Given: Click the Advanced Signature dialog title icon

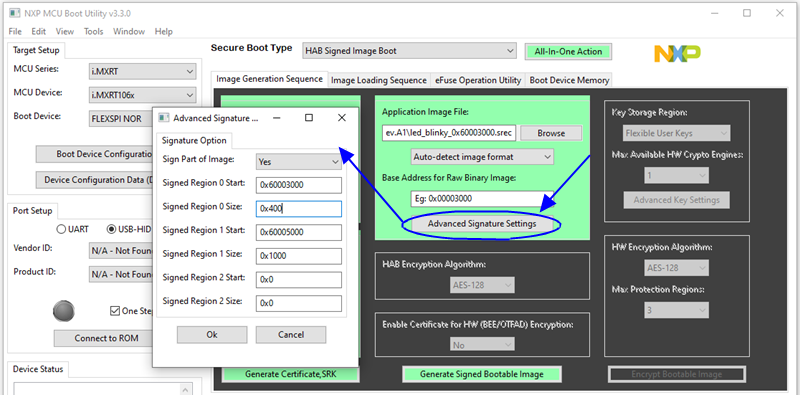Looking at the screenshot, I should (x=163, y=118).
